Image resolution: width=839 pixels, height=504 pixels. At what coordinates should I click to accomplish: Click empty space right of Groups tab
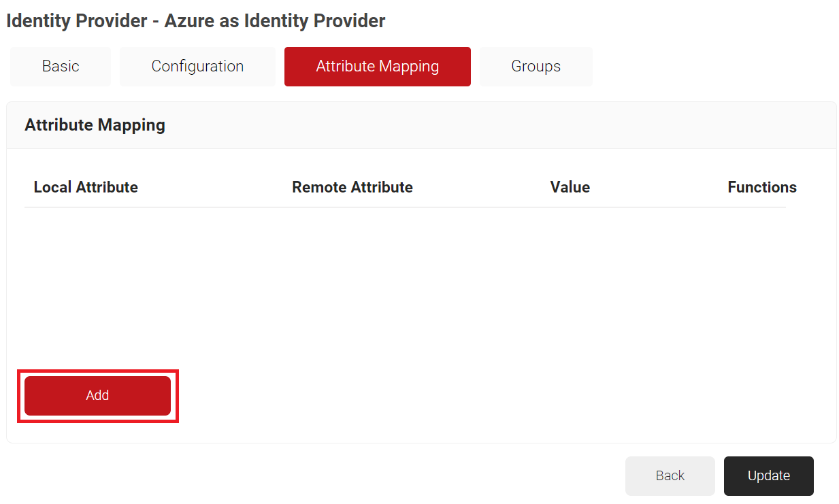714,67
